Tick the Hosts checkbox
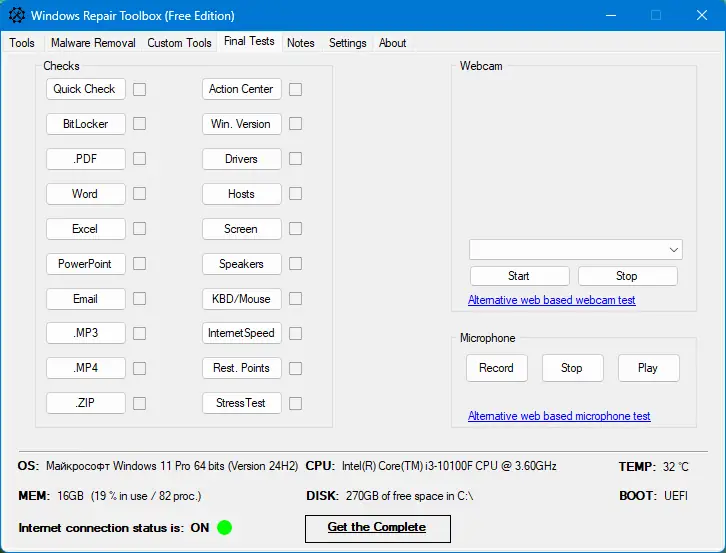 pyautogui.click(x=295, y=194)
